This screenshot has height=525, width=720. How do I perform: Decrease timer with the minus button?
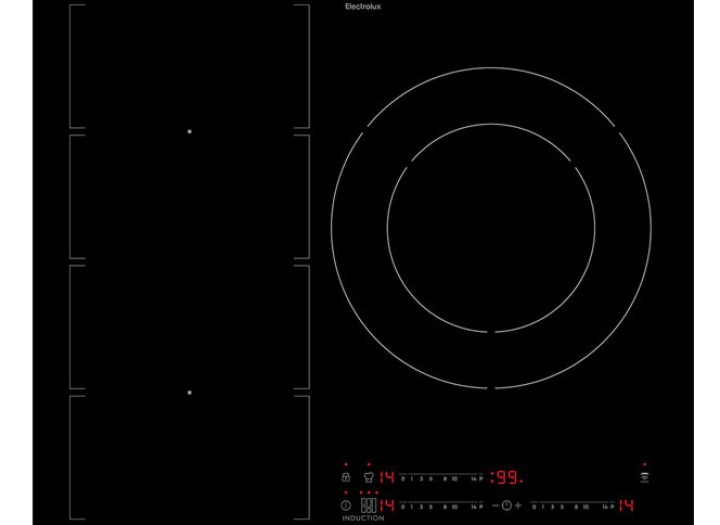coord(494,506)
